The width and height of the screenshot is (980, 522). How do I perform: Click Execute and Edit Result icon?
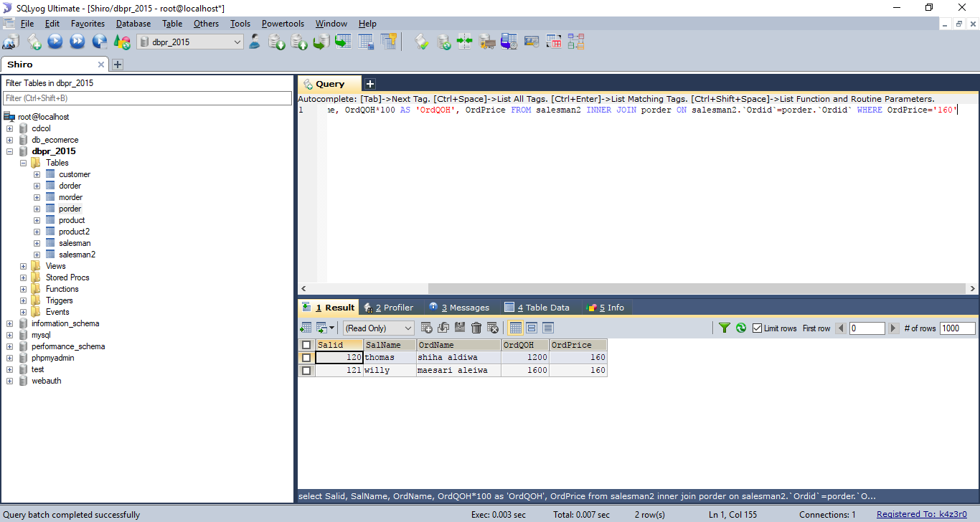tap(100, 42)
